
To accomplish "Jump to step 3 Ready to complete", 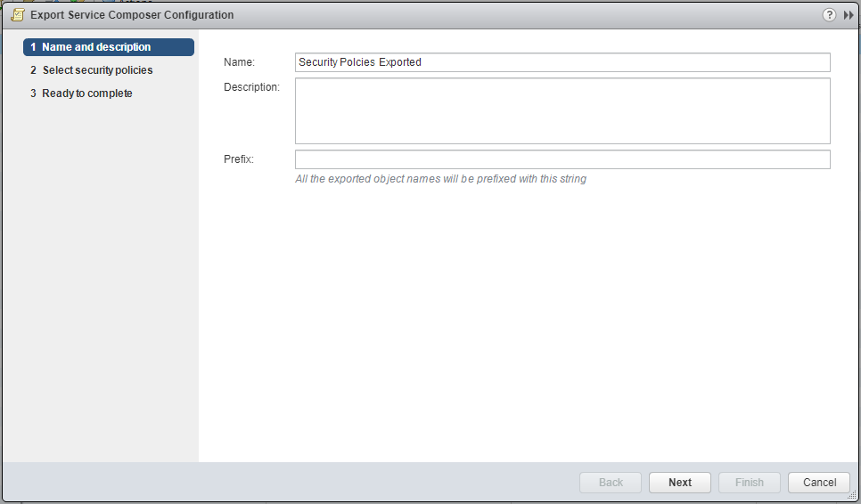I will [87, 93].
